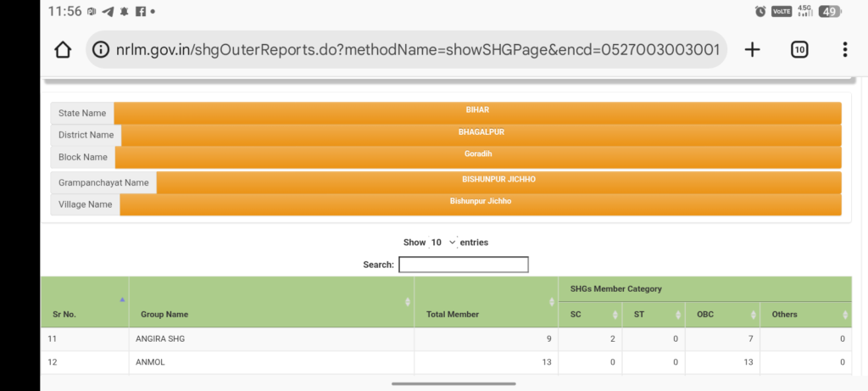Tap the URL address bar

[x=407, y=50]
